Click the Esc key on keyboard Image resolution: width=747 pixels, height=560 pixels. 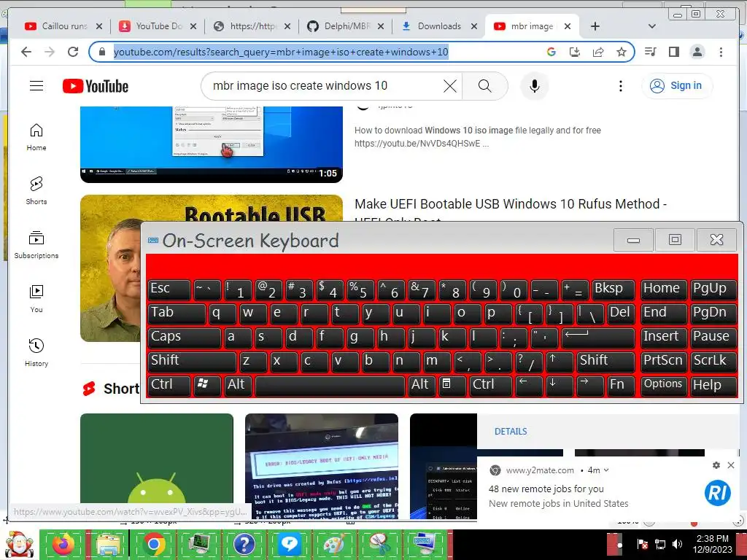click(x=169, y=289)
